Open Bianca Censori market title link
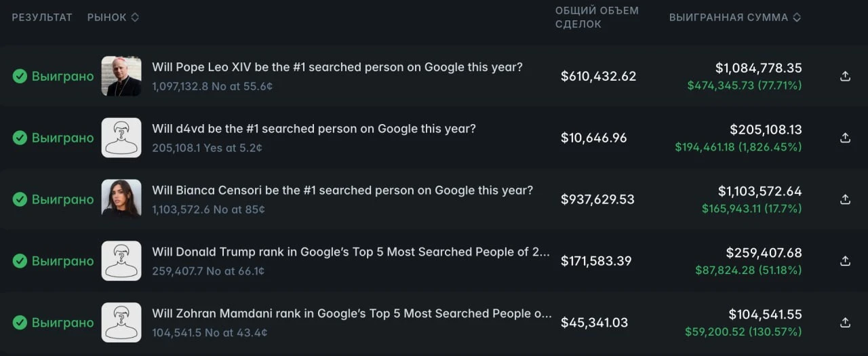Viewport: 868px width, 356px height. pyautogui.click(x=342, y=191)
